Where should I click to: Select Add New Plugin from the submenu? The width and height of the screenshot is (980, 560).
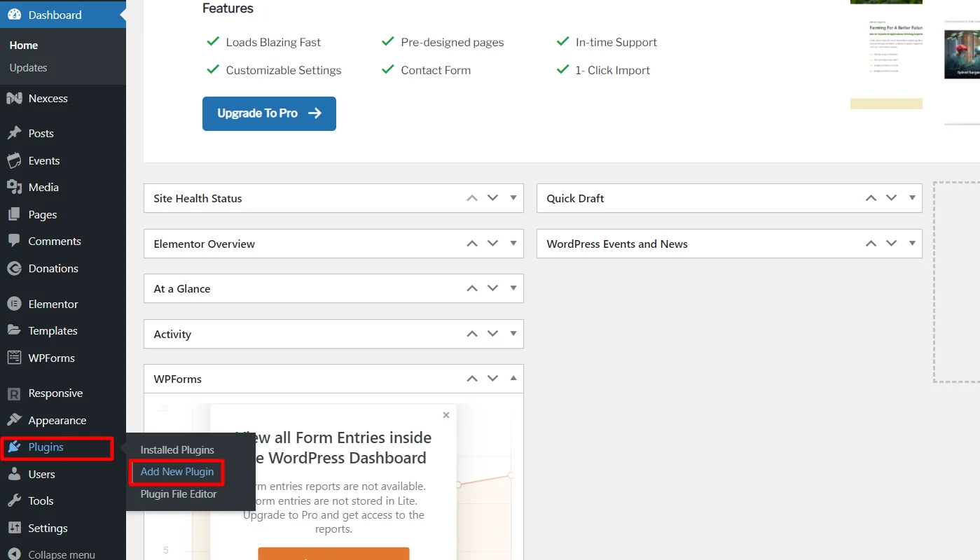[177, 472]
